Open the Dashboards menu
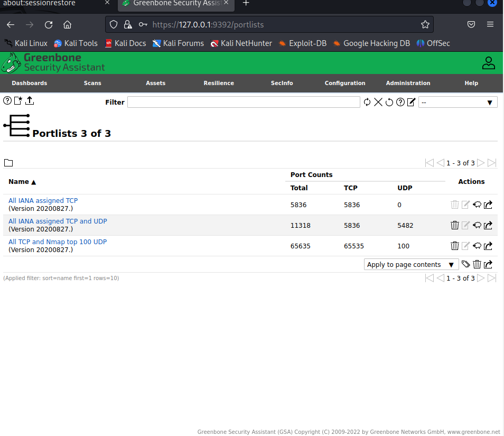The image size is (504, 436). [x=29, y=83]
